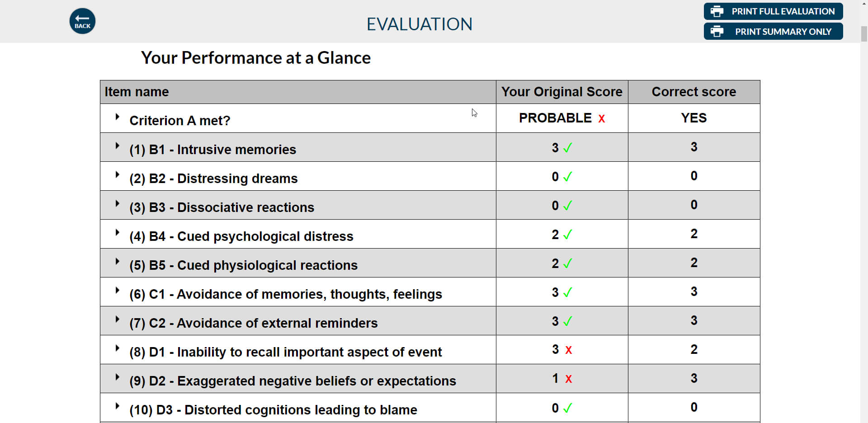
Task: Select the Your Original Score column header
Action: tap(562, 92)
